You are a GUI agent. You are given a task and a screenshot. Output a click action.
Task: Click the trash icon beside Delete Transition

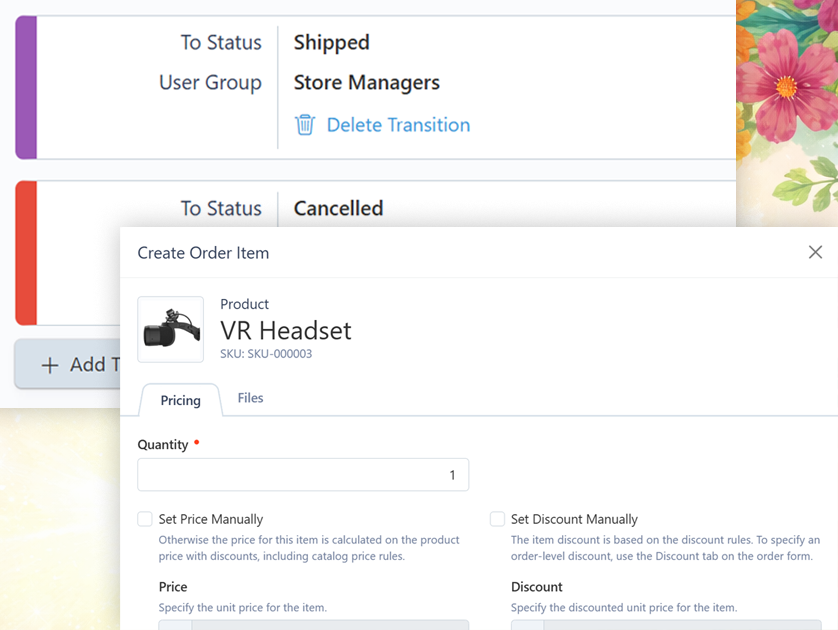[304, 125]
